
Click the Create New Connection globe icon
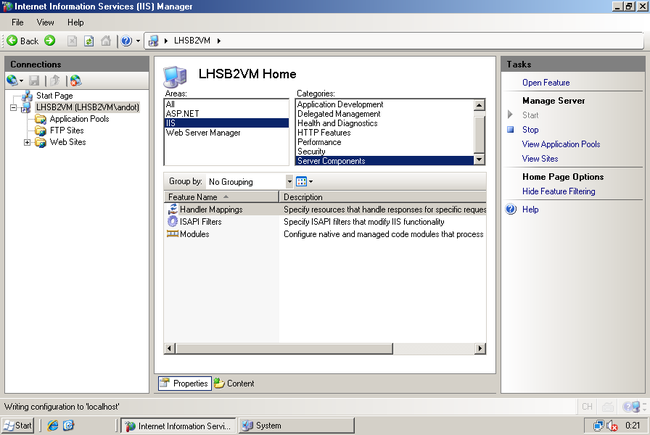pyautogui.click(x=12, y=80)
